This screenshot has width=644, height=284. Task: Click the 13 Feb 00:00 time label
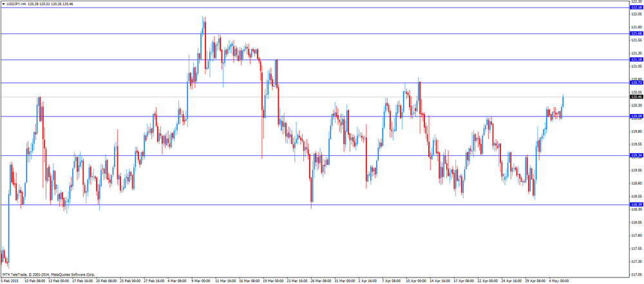point(59,281)
